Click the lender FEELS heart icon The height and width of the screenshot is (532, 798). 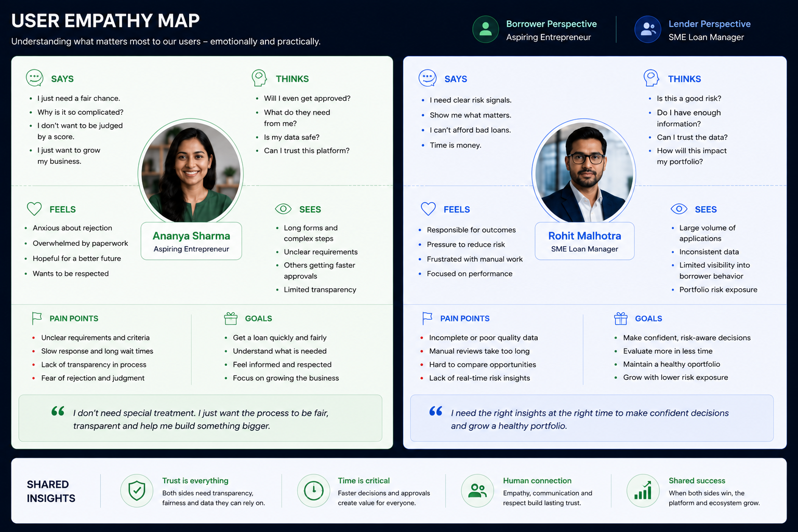(428, 209)
